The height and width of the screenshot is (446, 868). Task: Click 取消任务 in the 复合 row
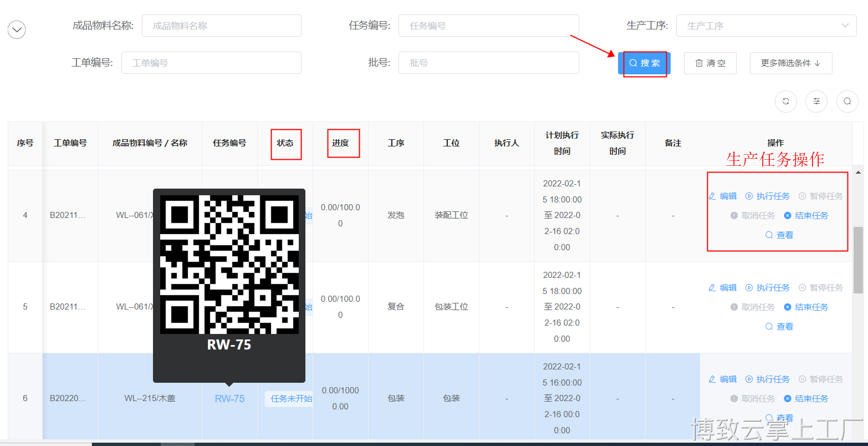[x=753, y=307]
